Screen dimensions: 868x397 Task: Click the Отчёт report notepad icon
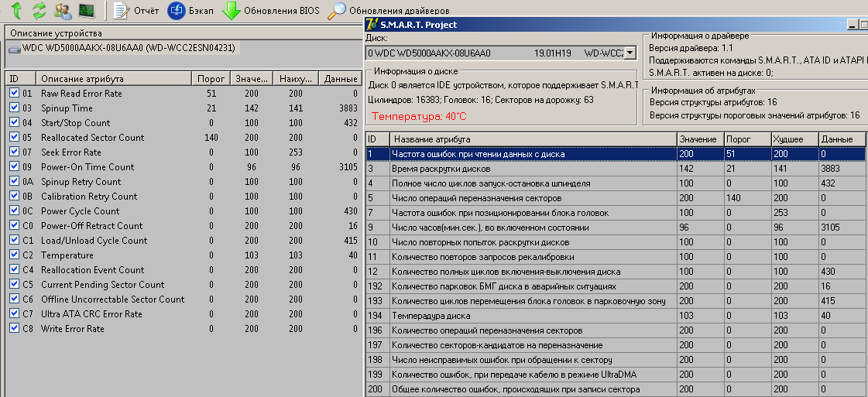pos(121,10)
